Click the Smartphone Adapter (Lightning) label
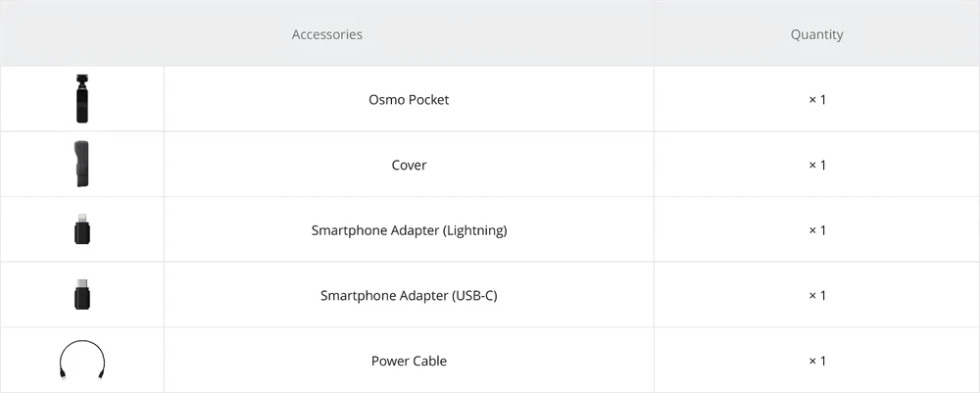The width and height of the screenshot is (980, 393). (409, 231)
